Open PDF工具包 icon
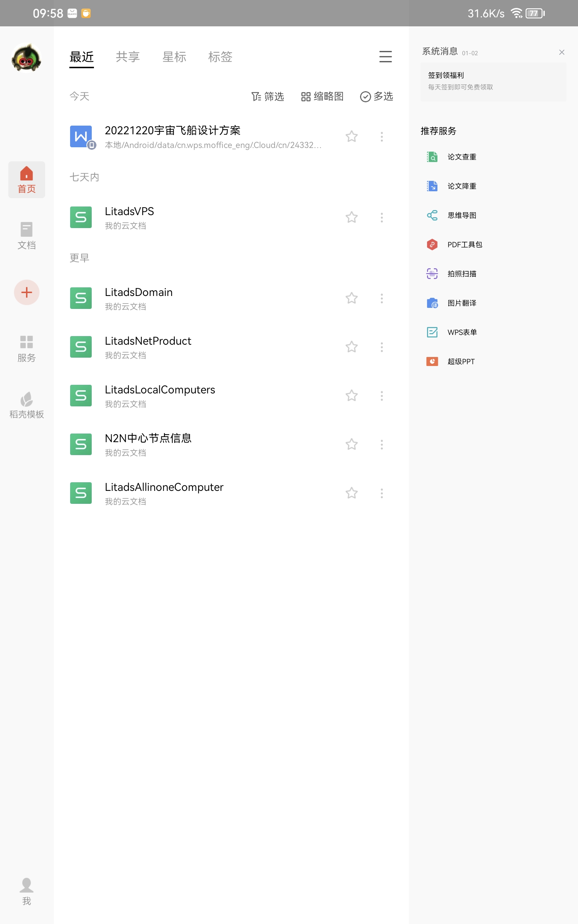The width and height of the screenshot is (578, 924). [432, 244]
